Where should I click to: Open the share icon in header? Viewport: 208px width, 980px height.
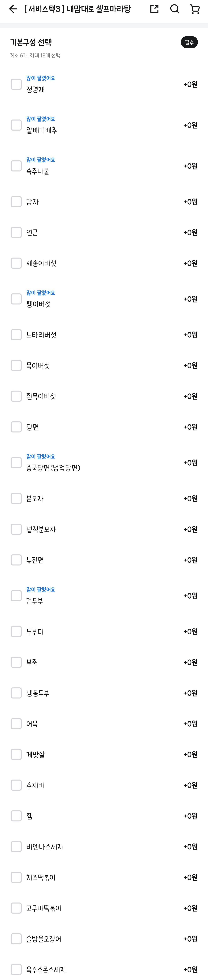pyautogui.click(x=154, y=9)
